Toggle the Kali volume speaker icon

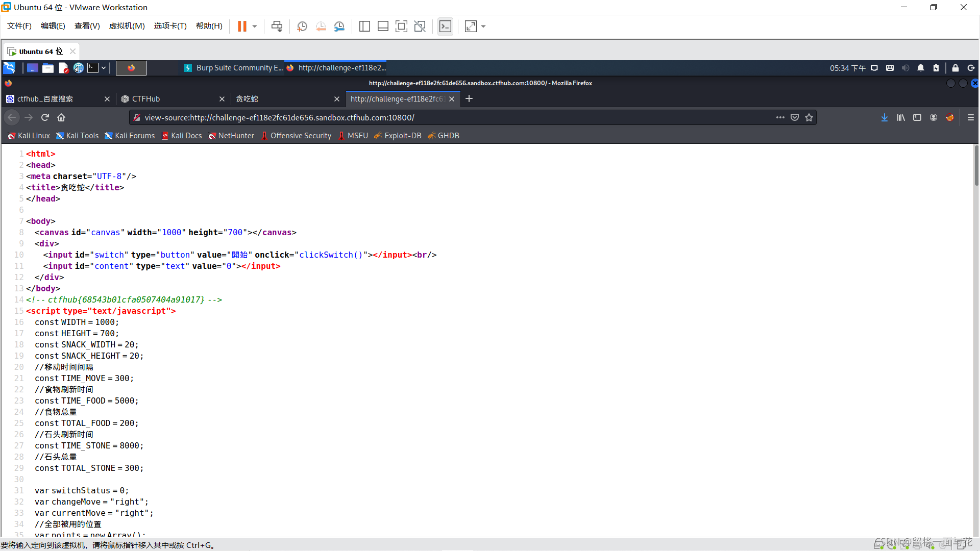905,68
